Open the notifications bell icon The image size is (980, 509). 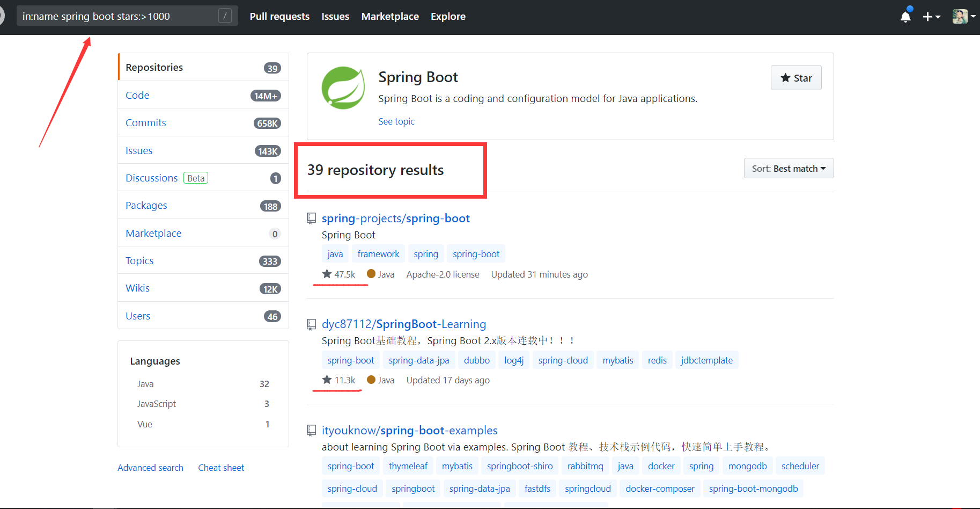905,17
